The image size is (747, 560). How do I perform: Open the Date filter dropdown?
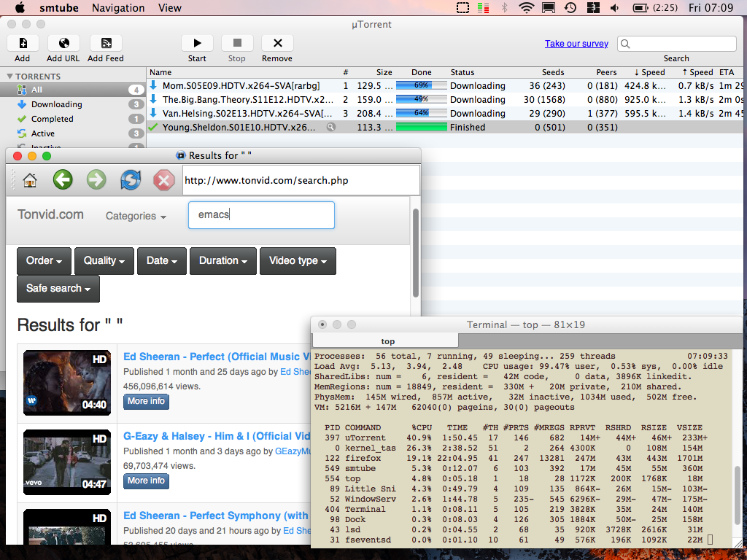pyautogui.click(x=161, y=261)
